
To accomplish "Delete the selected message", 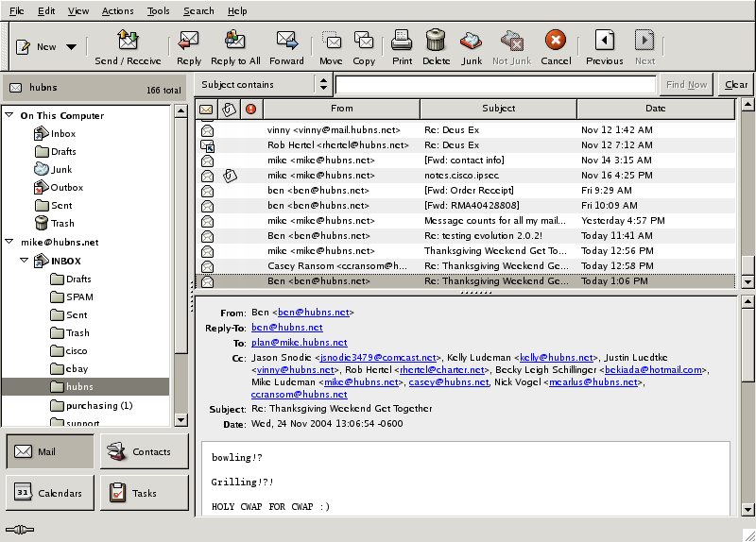I will tap(436, 41).
